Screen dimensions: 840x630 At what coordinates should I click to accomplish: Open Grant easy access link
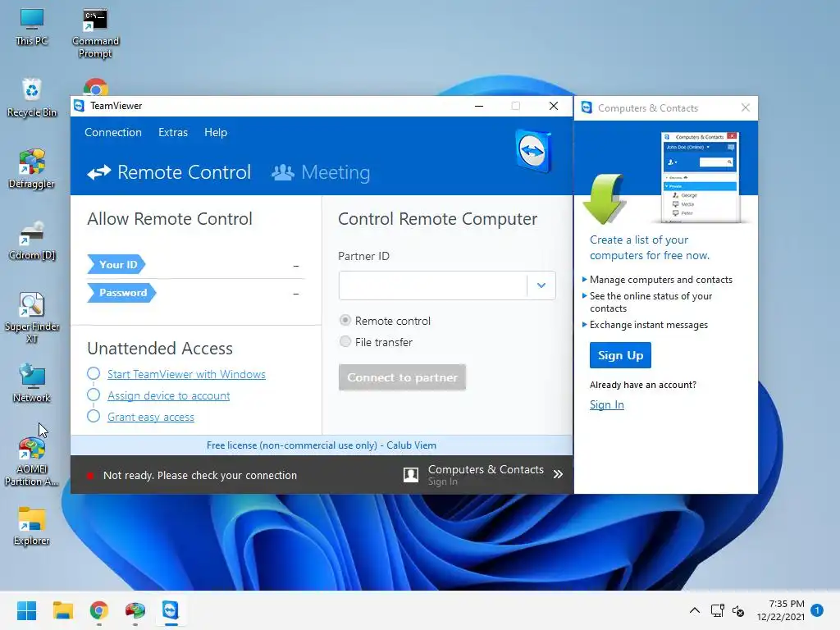pos(151,418)
